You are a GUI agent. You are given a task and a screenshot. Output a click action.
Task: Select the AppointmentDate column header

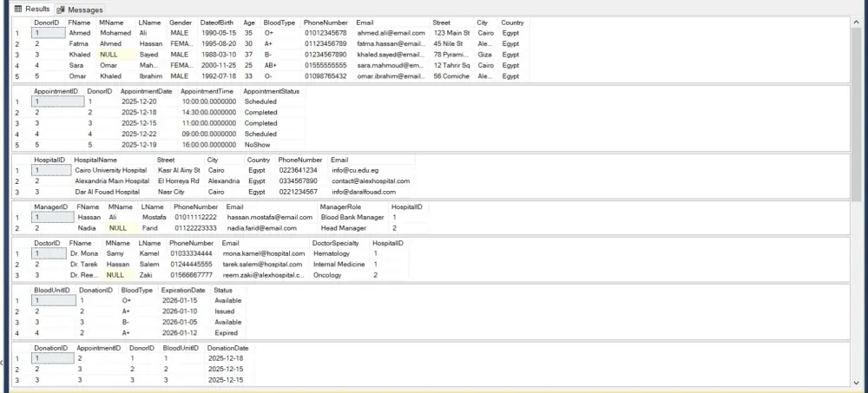click(148, 91)
